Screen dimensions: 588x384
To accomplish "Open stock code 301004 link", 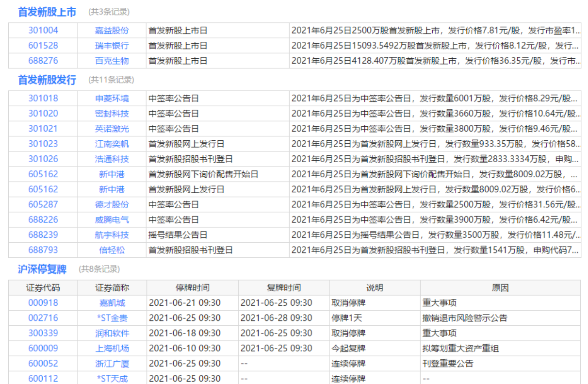I will click(x=43, y=30).
